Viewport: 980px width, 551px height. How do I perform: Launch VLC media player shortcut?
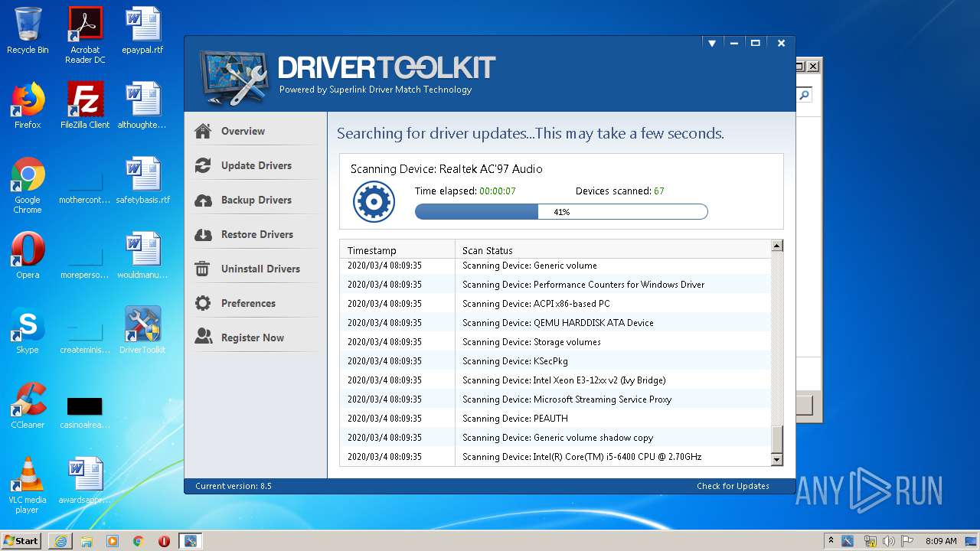pos(28,485)
